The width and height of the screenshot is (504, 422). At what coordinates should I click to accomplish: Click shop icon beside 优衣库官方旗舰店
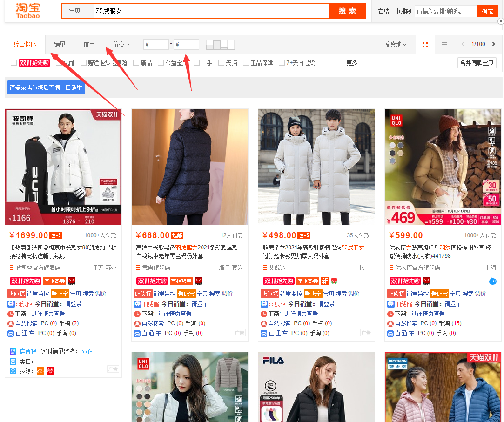(x=391, y=268)
